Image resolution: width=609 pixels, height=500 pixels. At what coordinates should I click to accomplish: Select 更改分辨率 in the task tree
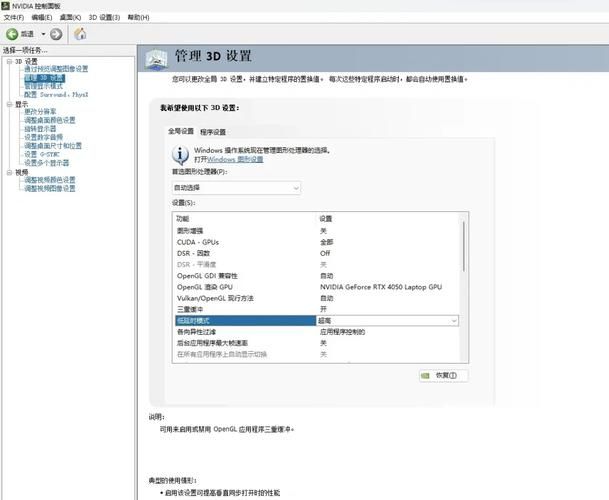pos(41,111)
